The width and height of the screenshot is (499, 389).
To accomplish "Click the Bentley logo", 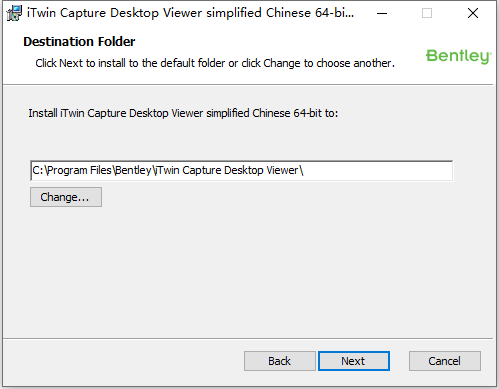I will [458, 56].
